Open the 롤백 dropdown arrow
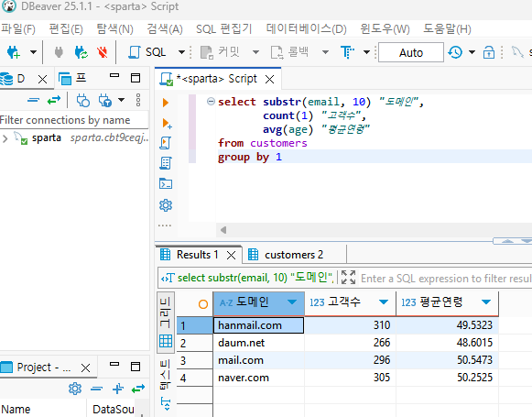The width and height of the screenshot is (532, 417). pyautogui.click(x=325, y=52)
